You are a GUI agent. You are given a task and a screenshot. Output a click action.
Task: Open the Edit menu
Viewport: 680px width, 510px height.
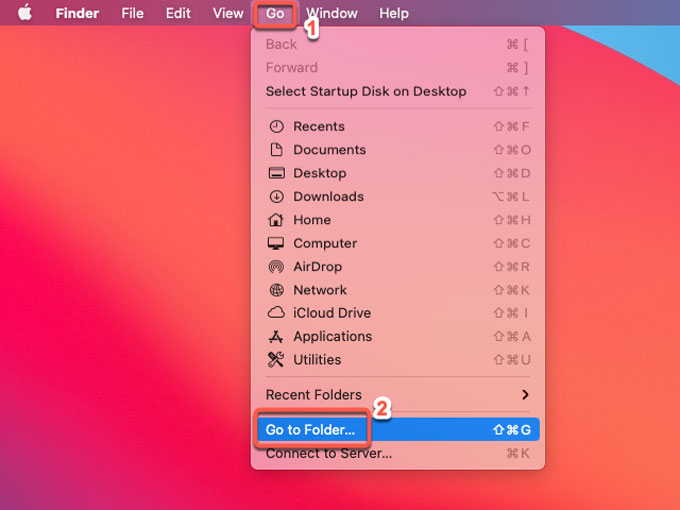[178, 13]
